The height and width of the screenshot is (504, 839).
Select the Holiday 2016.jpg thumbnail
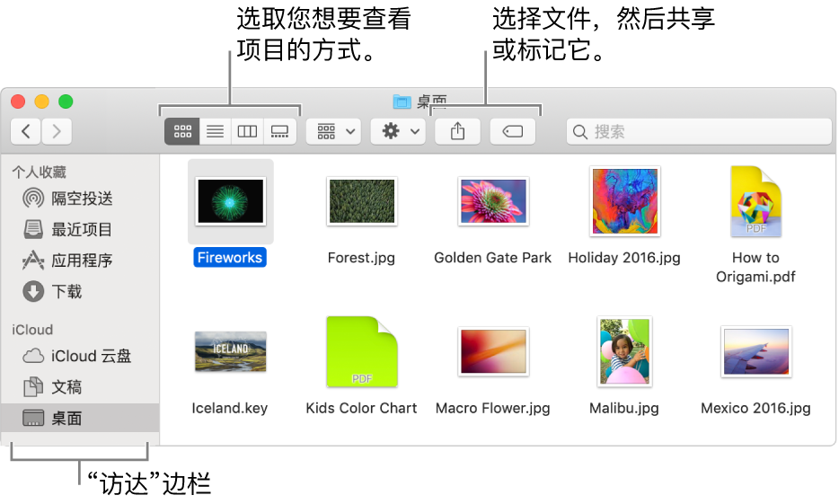[625, 201]
